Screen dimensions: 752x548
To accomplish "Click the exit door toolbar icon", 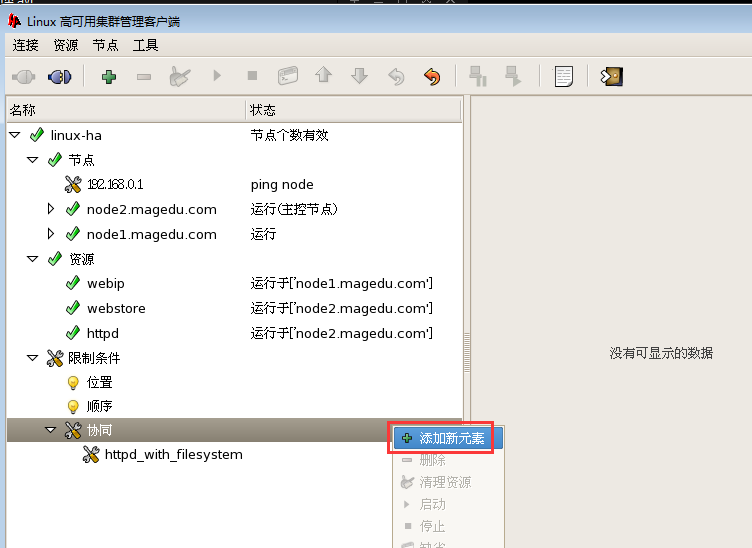I will pyautogui.click(x=611, y=77).
